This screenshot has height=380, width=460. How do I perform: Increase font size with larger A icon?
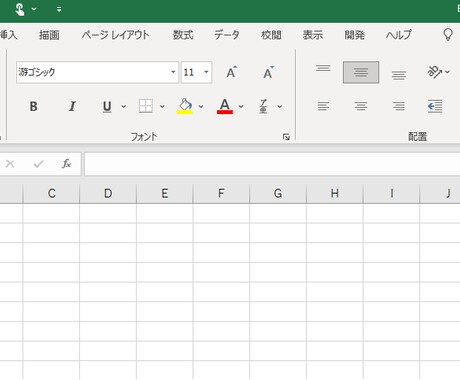coord(232,72)
